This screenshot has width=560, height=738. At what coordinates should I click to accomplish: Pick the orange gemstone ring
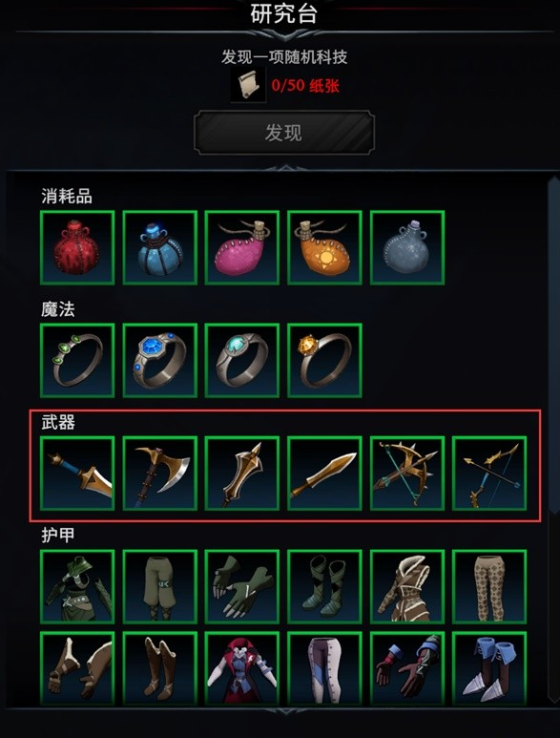coord(324,361)
